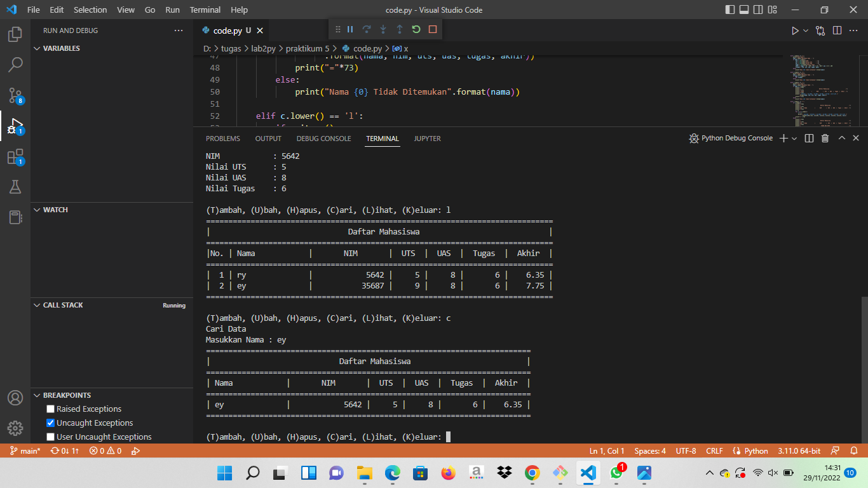Toggle the primary side bar layout

730,10
